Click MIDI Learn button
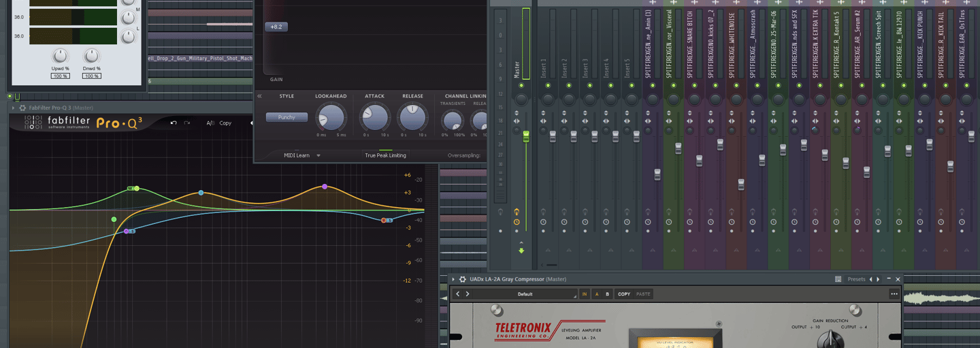 tap(297, 155)
